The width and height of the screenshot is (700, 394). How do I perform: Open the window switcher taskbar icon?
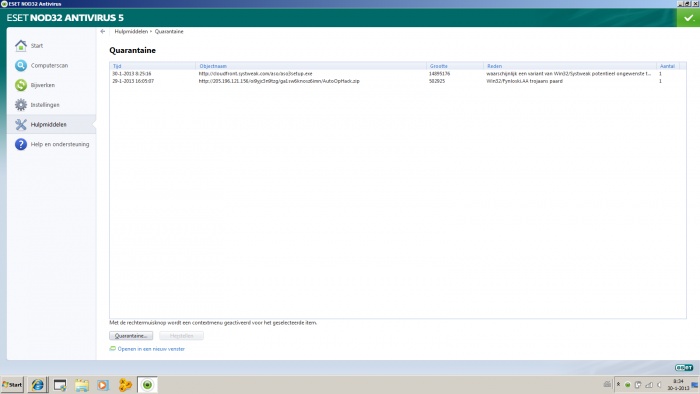click(x=60, y=385)
